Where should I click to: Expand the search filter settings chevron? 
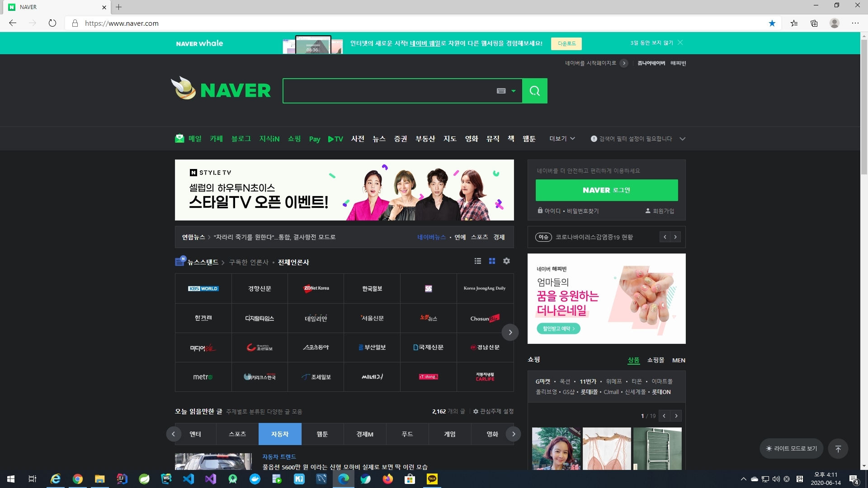682,139
